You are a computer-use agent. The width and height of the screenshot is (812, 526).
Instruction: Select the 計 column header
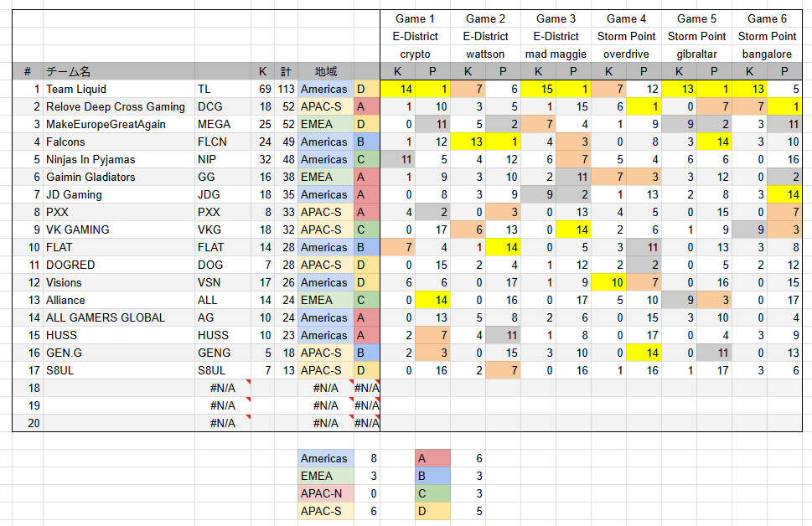(286, 71)
